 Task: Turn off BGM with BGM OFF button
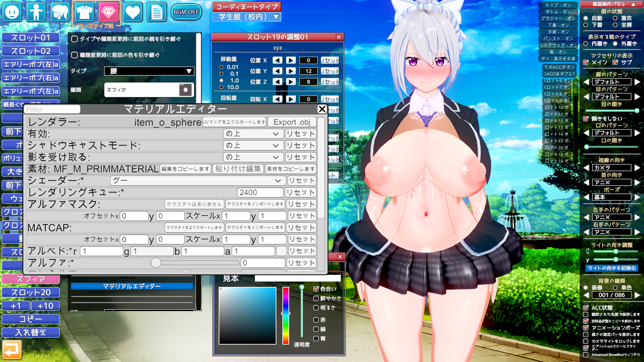point(186,12)
